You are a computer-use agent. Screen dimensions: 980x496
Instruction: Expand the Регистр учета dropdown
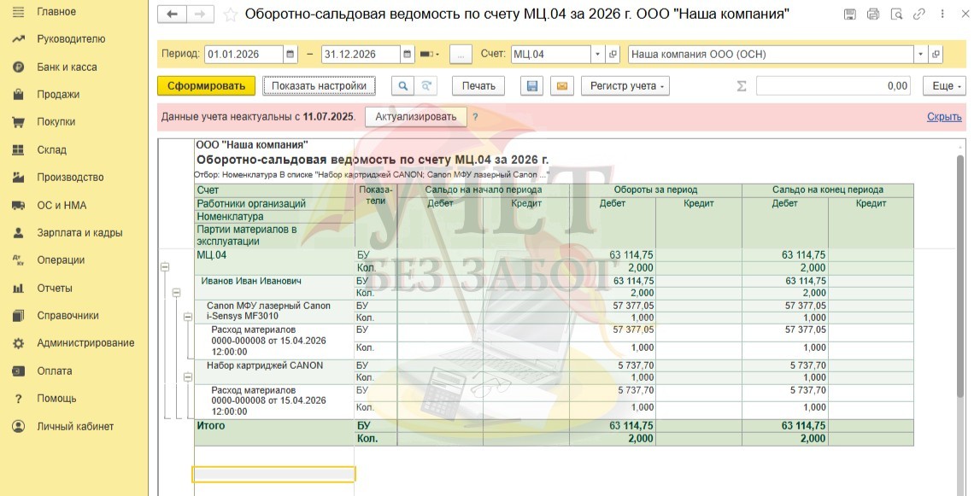tap(625, 85)
